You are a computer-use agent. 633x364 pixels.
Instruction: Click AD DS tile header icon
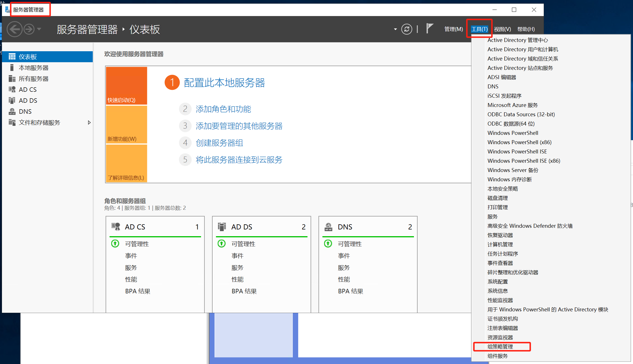pyautogui.click(x=222, y=227)
